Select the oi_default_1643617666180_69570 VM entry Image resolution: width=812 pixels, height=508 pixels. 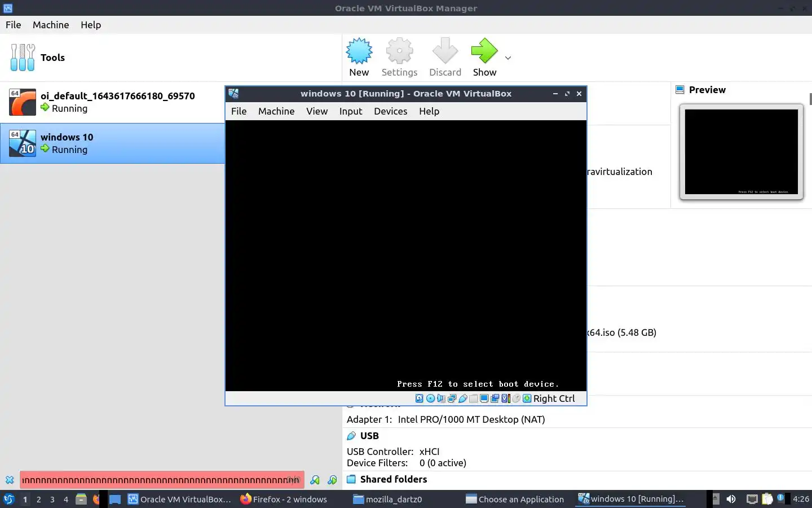tap(113, 102)
